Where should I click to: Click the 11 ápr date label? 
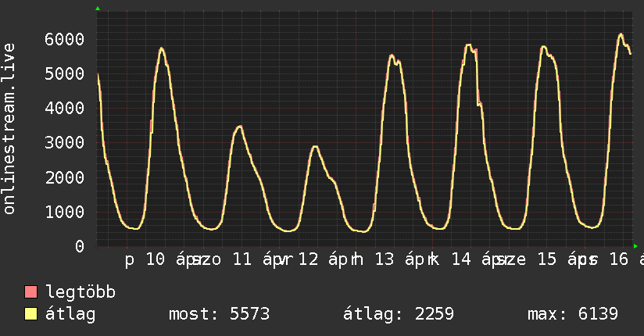257,259
